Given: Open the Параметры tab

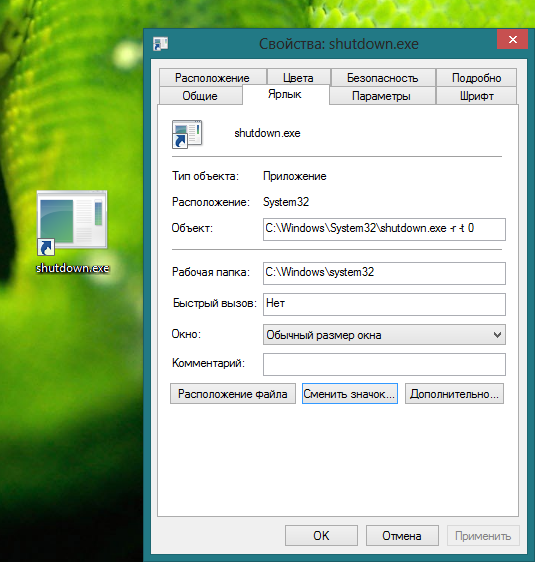Looking at the screenshot, I should point(382,96).
